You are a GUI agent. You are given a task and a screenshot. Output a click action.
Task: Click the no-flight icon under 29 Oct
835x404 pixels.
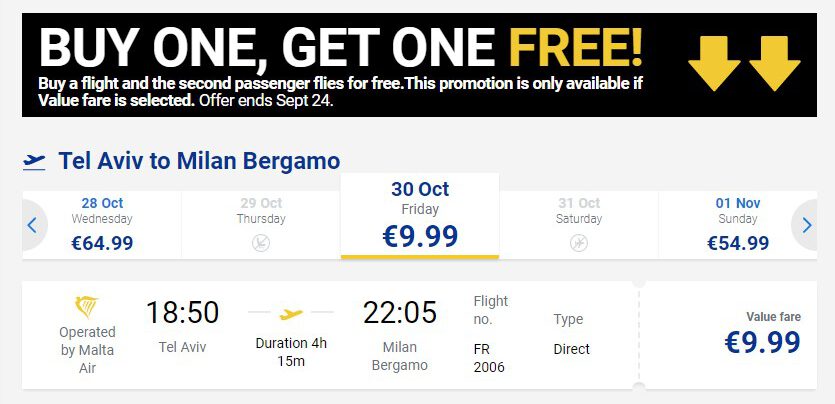(x=261, y=243)
